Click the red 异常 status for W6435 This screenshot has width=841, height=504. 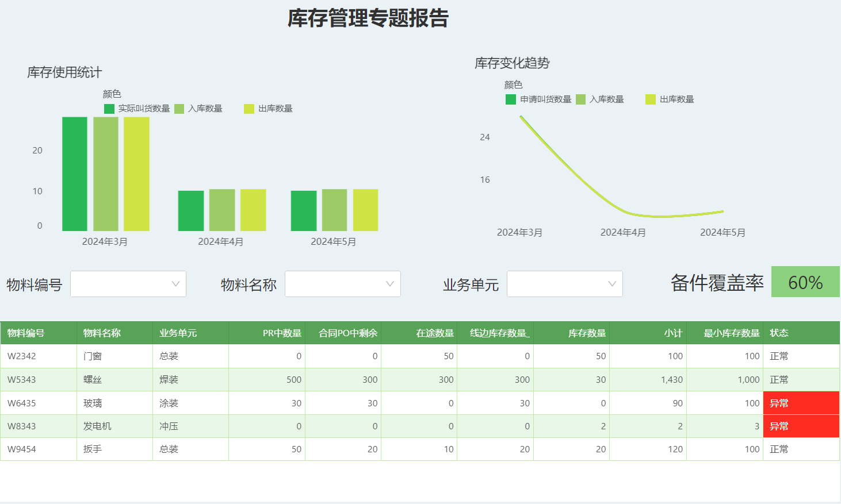click(801, 403)
